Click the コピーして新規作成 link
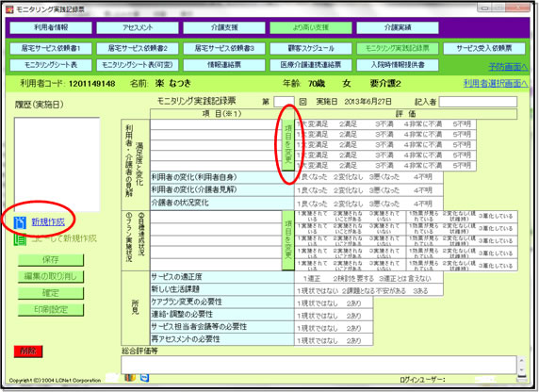Screen dimensions: 539x392 pos(64,238)
